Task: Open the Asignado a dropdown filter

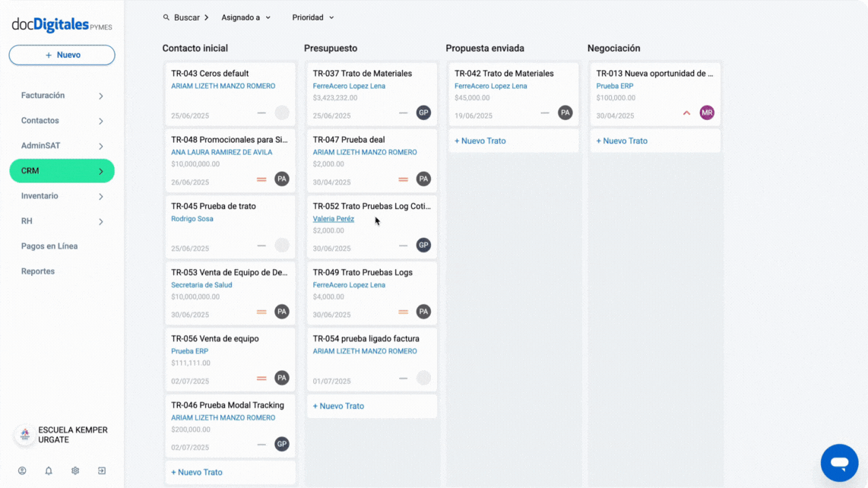Action: click(246, 17)
